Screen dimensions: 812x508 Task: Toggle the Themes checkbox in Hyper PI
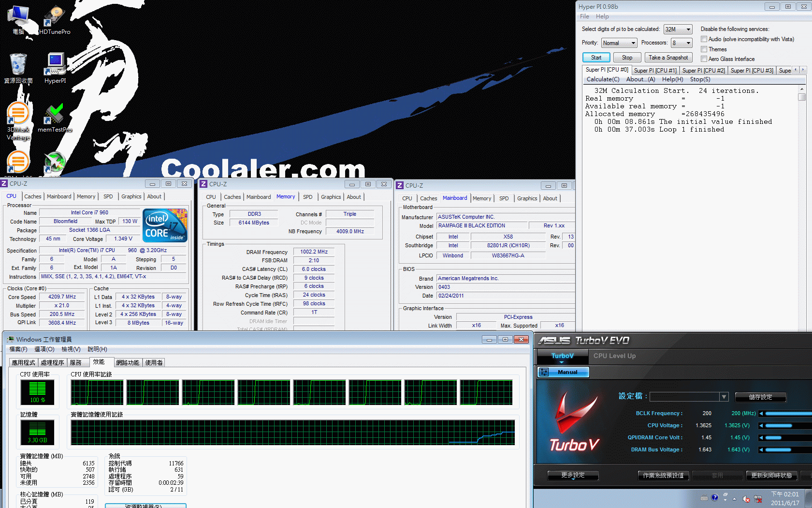point(704,49)
